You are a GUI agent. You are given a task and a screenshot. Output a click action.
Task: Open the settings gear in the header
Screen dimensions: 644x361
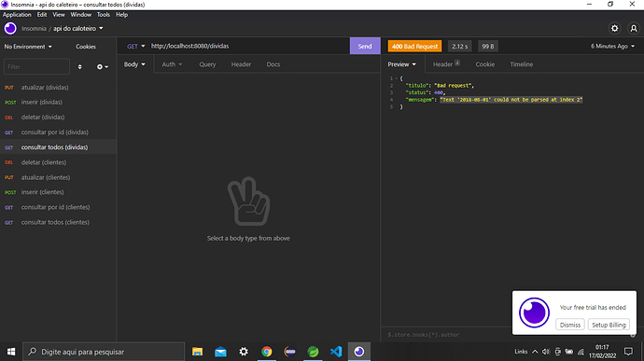(x=614, y=28)
